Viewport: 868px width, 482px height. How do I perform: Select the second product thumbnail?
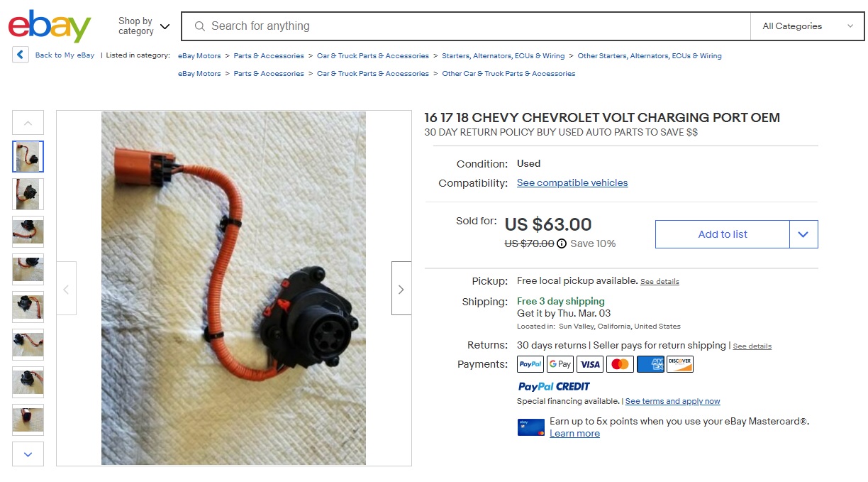click(28, 194)
